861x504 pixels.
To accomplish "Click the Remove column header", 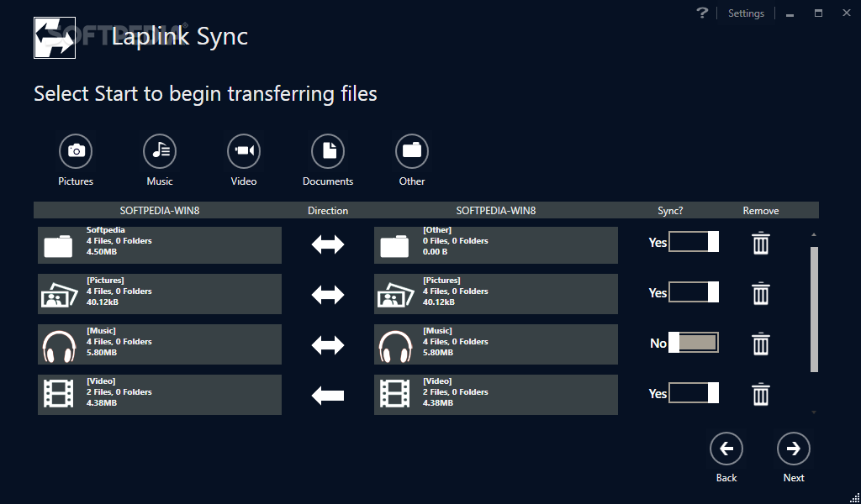I will coord(760,211).
